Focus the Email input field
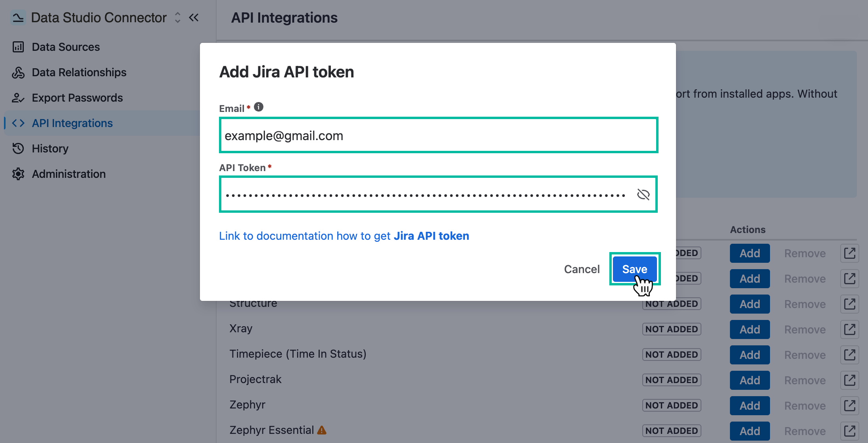868x443 pixels. tap(438, 135)
